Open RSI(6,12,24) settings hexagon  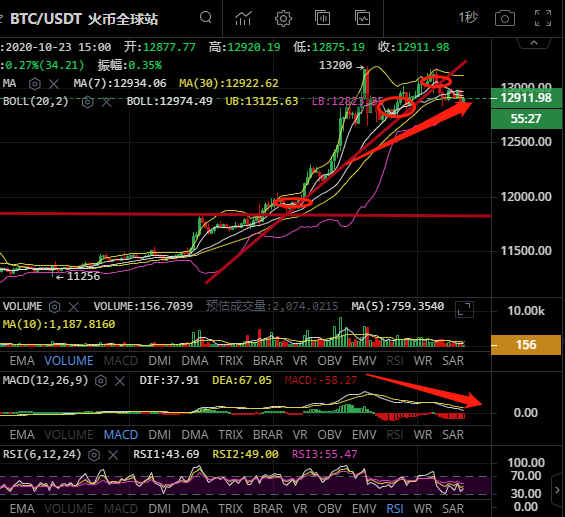(94, 455)
